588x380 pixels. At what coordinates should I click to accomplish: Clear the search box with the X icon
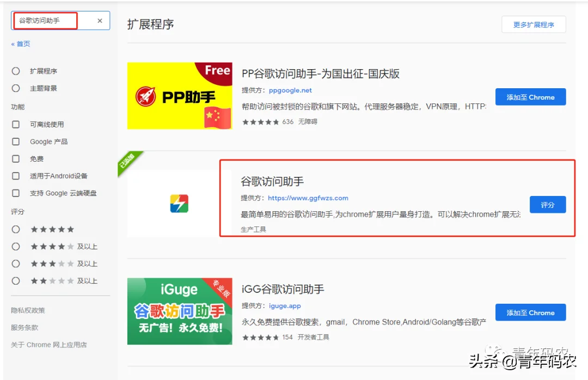coord(100,21)
